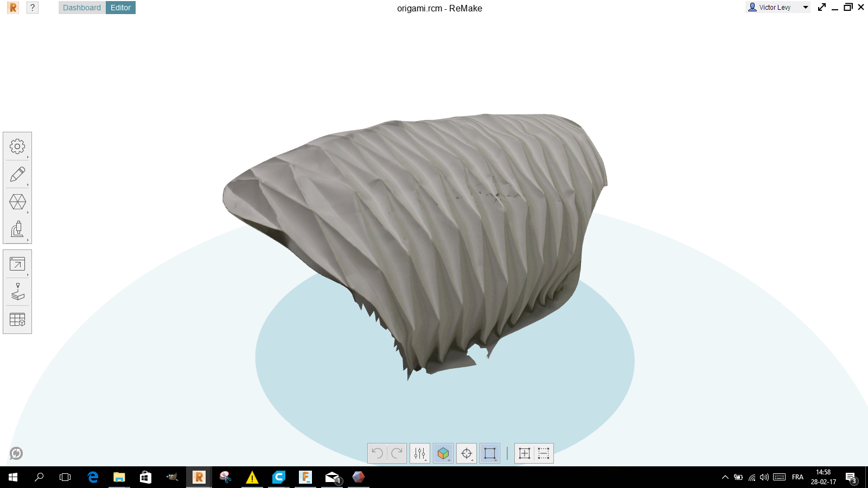Enter full screen with the diagonal arrows icon

coord(822,7)
